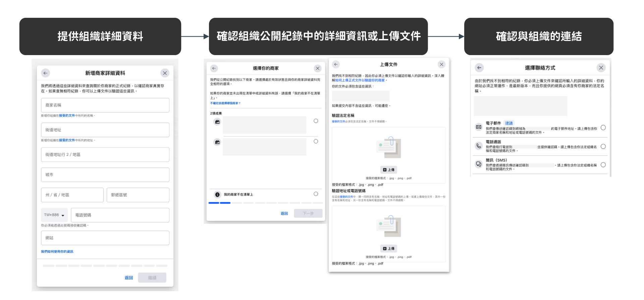Open the TW+886 country code dropdown
The height and width of the screenshot is (300, 644).
(54, 215)
